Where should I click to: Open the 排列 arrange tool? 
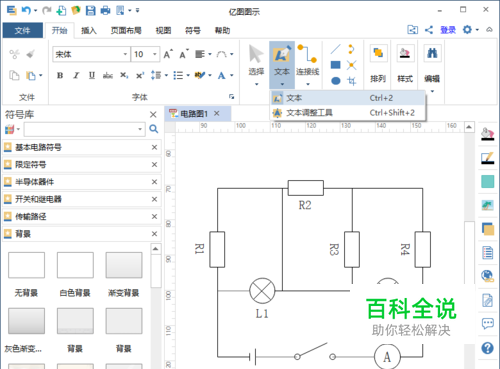tap(378, 64)
